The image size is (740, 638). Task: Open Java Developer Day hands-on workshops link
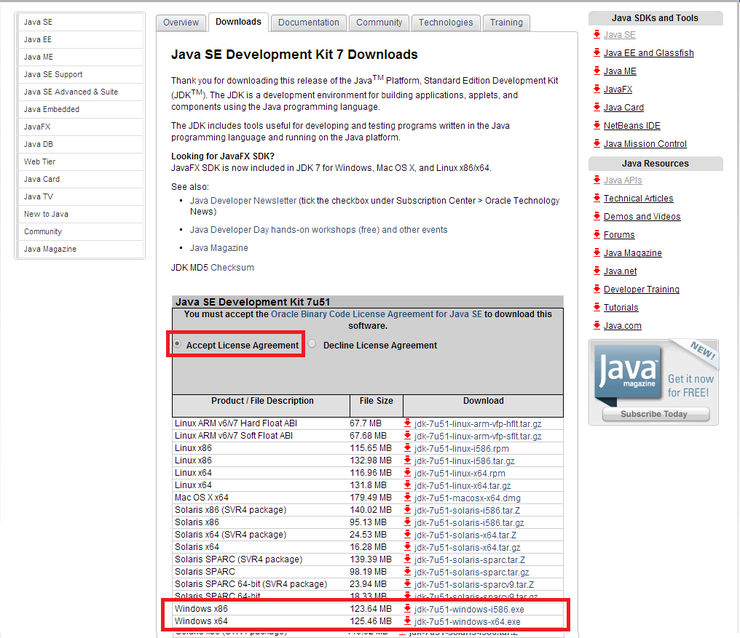(x=319, y=230)
